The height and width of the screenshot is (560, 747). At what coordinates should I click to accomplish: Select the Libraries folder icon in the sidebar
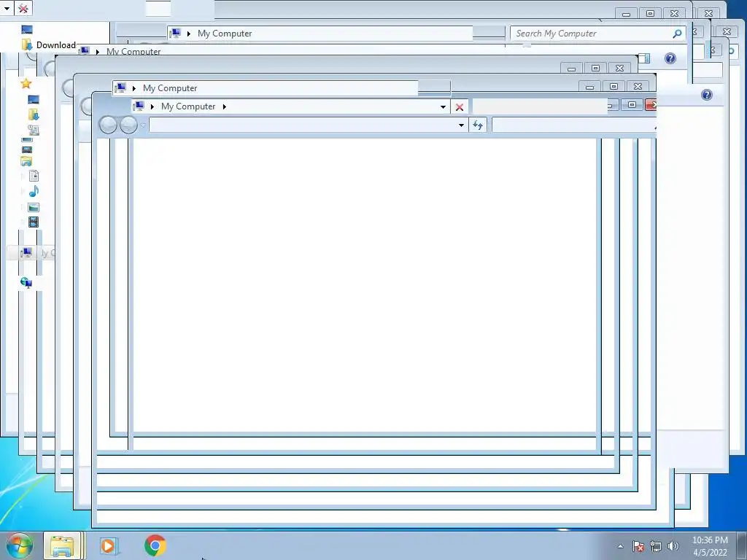(26, 161)
